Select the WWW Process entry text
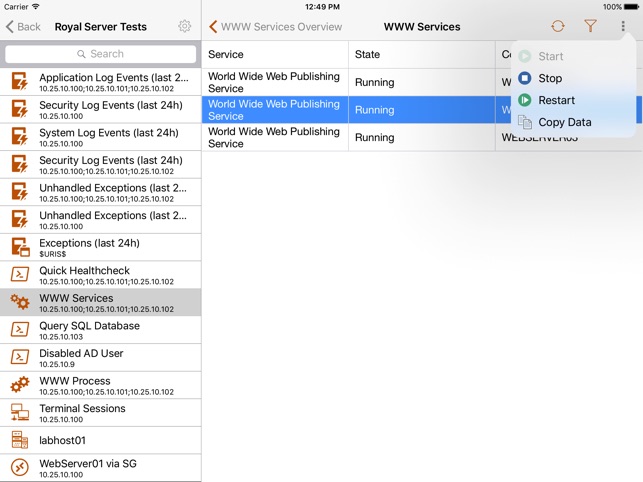 pyautogui.click(x=75, y=381)
